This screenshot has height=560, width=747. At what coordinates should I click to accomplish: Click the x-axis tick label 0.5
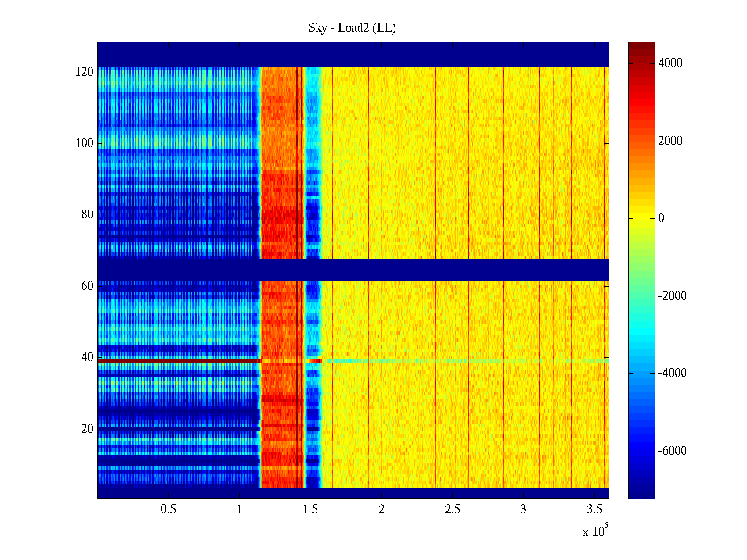[x=168, y=510]
